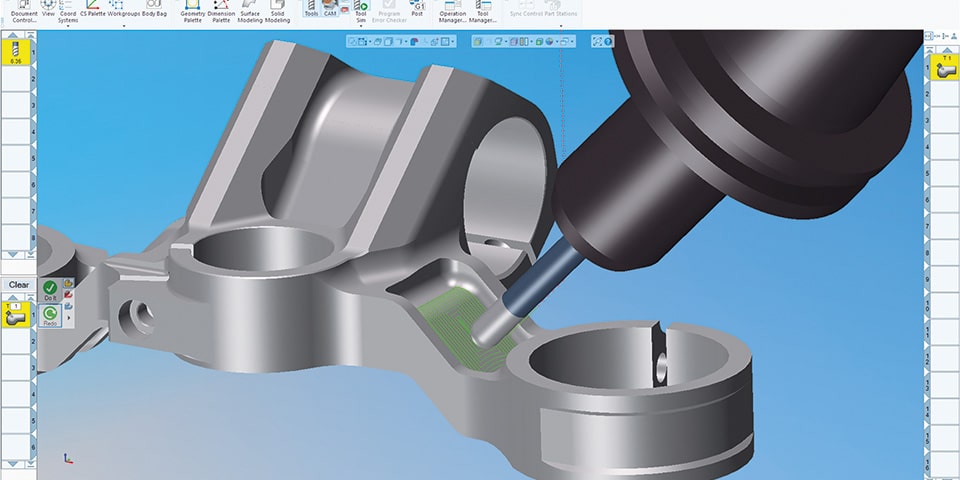Image resolution: width=960 pixels, height=480 pixels.
Task: Click the green Do It button
Action: (x=50, y=290)
